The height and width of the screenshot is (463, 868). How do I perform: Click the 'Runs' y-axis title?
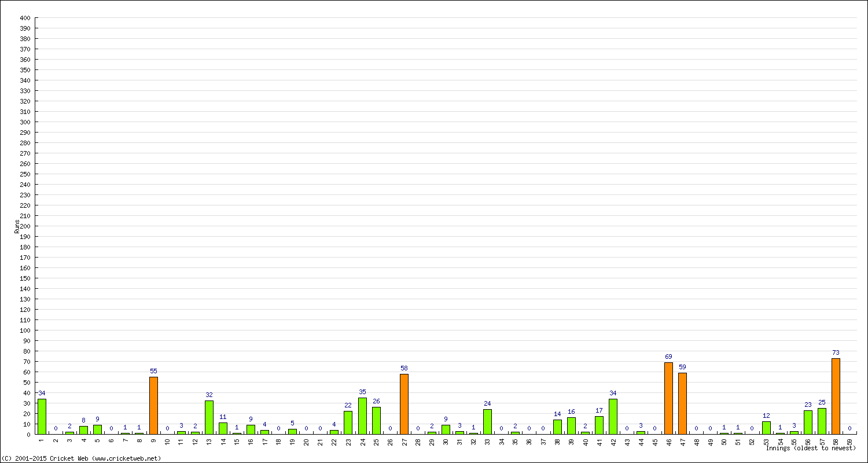17,226
